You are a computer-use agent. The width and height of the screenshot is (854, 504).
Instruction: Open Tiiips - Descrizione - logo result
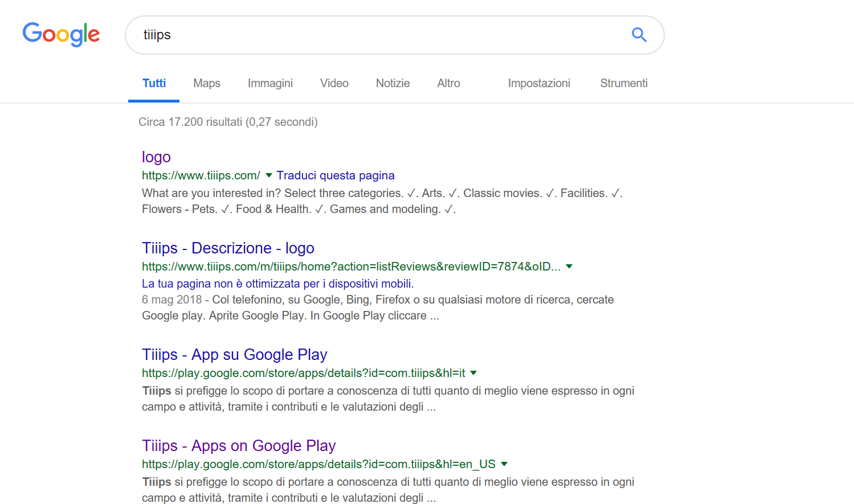[228, 248]
